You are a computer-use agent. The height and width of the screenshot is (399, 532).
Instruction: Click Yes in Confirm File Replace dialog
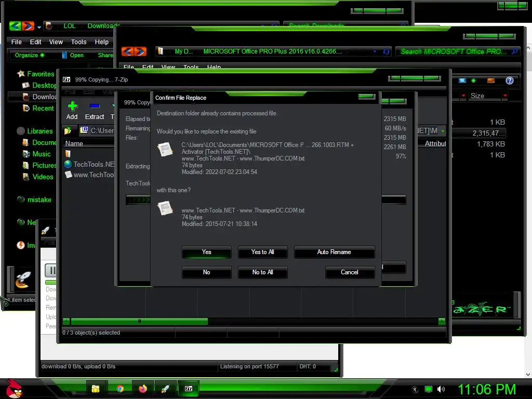tap(206, 252)
